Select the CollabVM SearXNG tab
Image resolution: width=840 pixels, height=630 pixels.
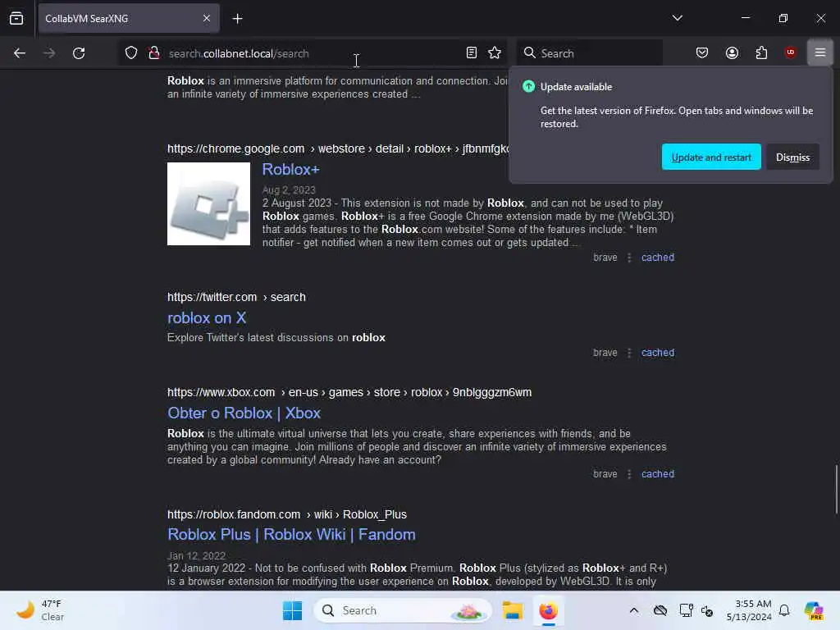pyautogui.click(x=129, y=18)
